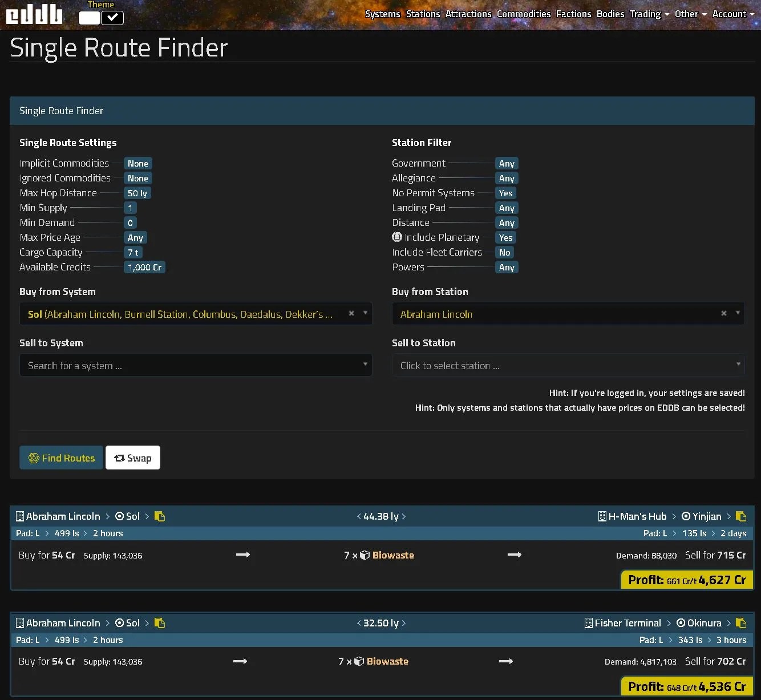Click the Profit 4,627 Cr badge
The width and height of the screenshot is (761, 700).
[687, 580]
